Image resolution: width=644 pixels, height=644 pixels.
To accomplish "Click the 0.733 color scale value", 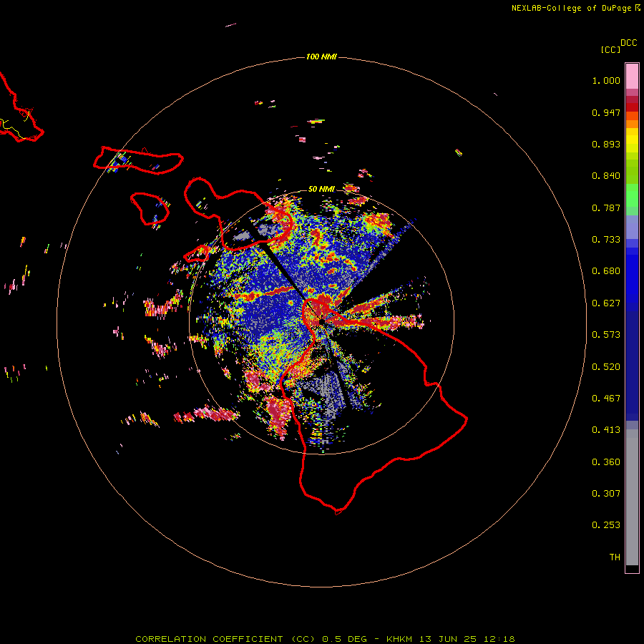I will (x=606, y=240).
